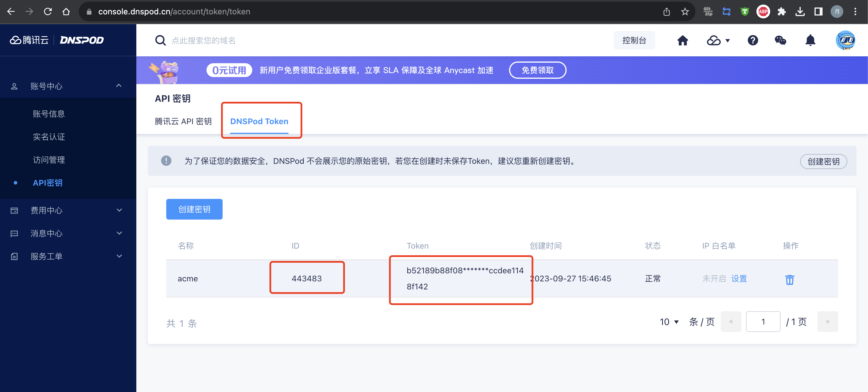The image size is (868, 392).
Task: Open the help question mark icon
Action: pos(753,41)
